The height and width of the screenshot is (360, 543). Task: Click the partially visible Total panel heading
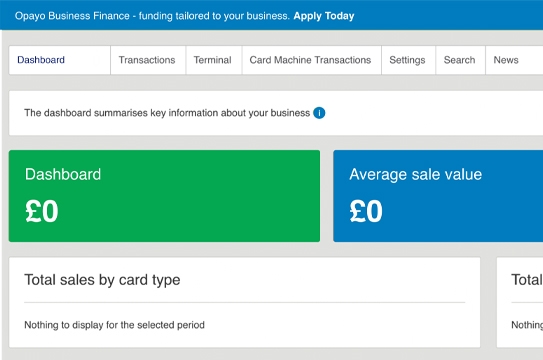(527, 280)
